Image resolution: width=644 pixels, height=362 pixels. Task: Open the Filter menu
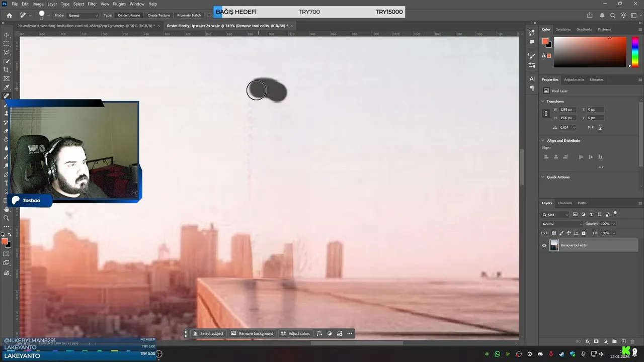92,4
